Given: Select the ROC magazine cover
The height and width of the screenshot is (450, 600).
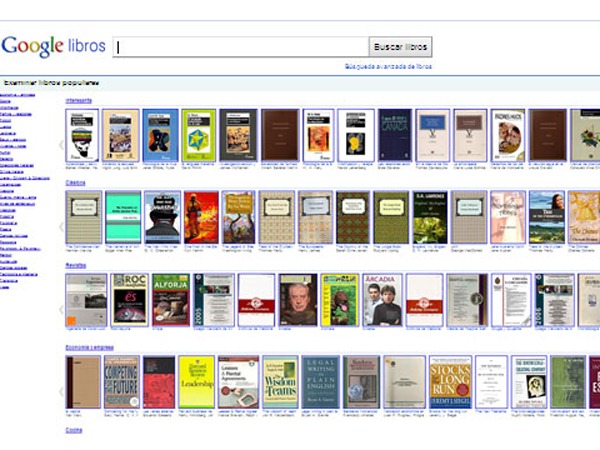Looking at the screenshot, I should [x=129, y=299].
